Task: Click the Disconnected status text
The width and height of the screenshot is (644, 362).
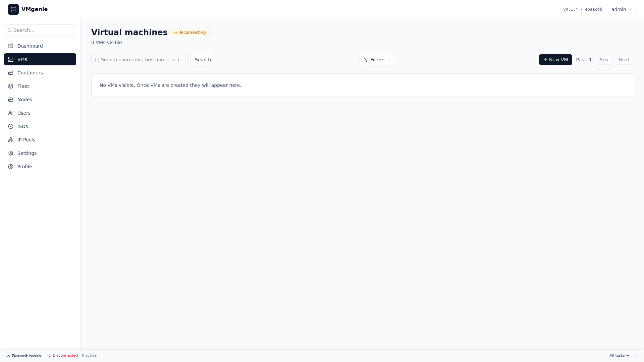Action: 65,356
